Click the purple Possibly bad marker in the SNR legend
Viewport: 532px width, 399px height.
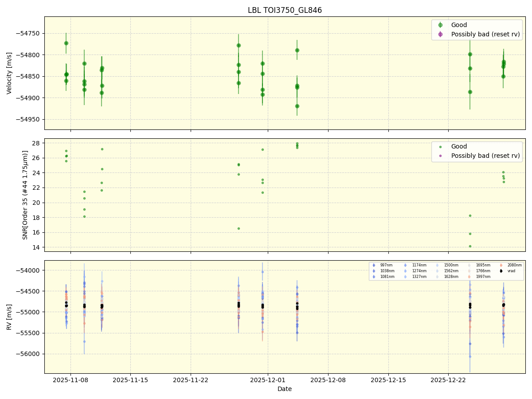[440, 156]
